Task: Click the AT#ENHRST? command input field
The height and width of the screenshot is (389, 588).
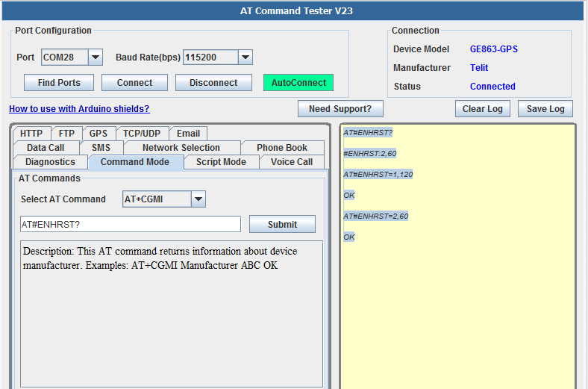Action: (x=131, y=224)
